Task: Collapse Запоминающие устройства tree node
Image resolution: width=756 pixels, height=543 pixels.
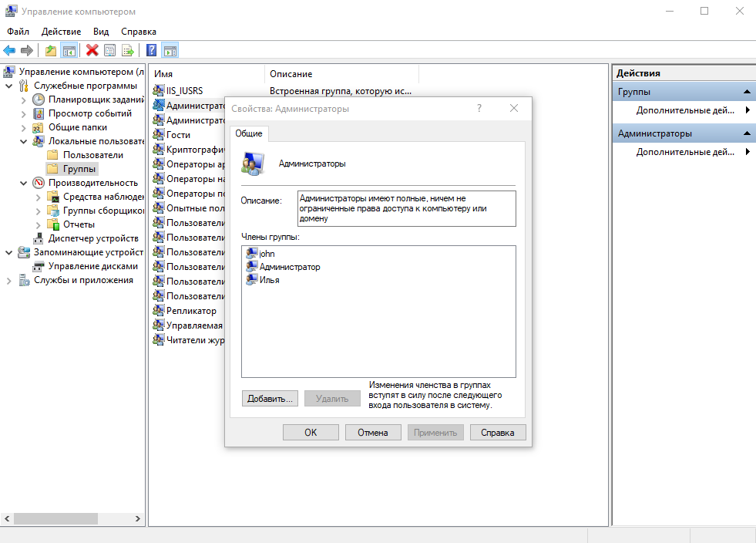Action: (x=8, y=252)
